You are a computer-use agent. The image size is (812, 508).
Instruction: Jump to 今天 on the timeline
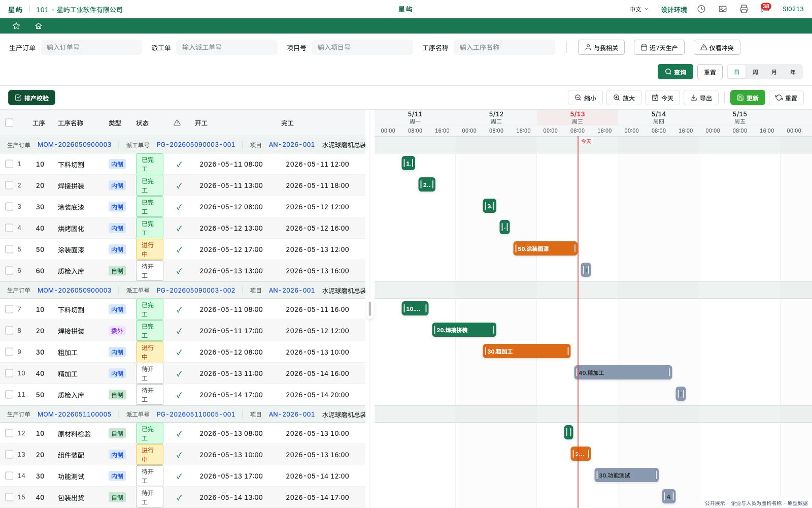tap(662, 98)
